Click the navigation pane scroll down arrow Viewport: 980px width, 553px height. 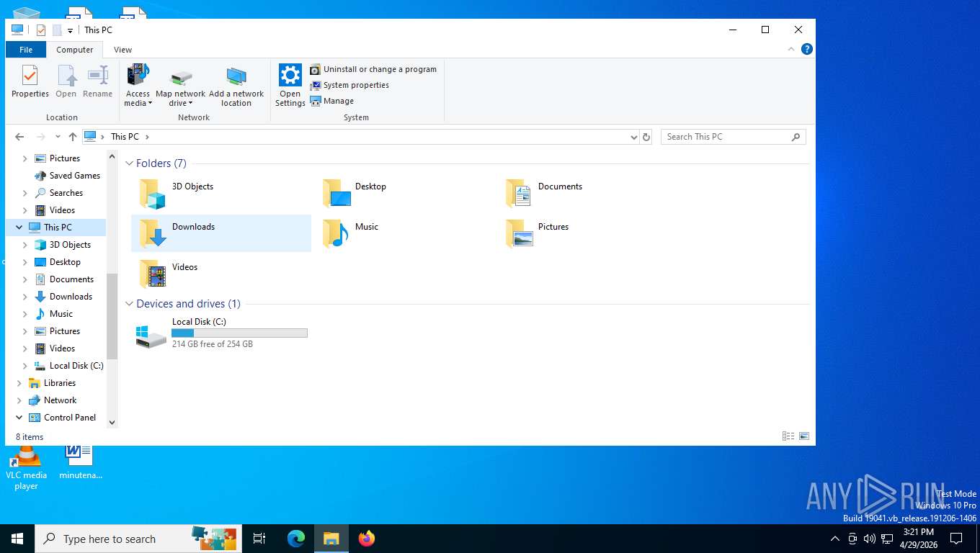(112, 422)
